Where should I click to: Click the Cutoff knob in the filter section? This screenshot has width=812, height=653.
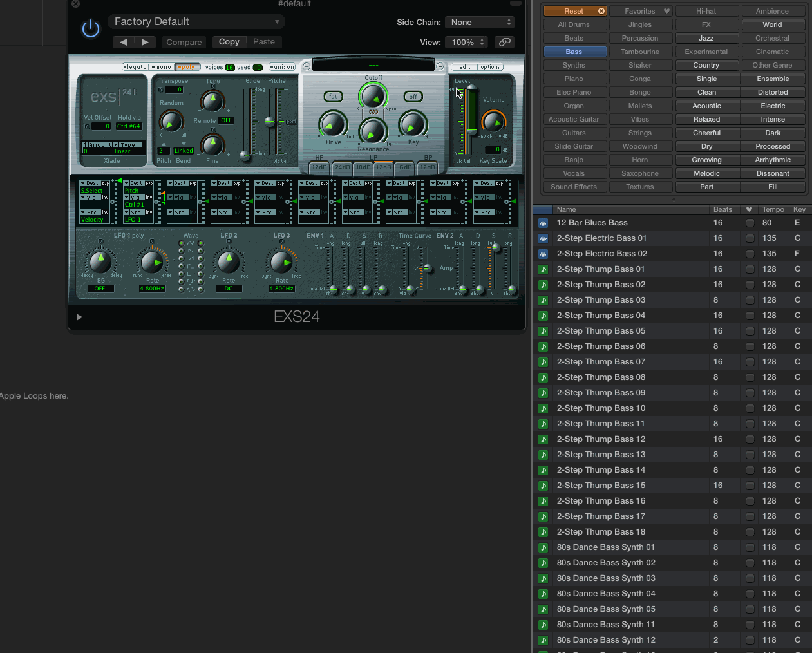coord(373,97)
